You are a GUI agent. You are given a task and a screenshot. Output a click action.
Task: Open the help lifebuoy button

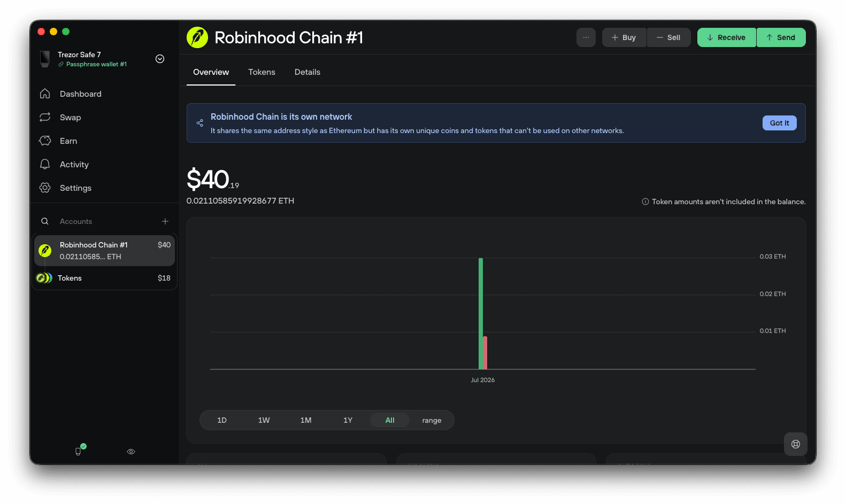point(796,444)
